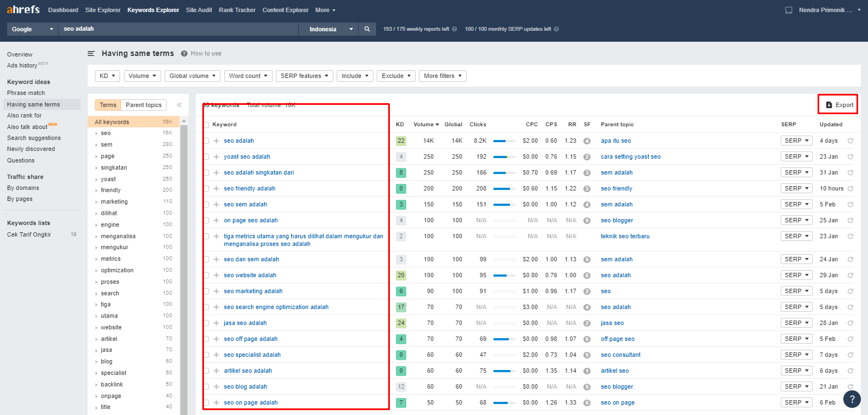Click SF badge for 'artikel seo adalah'

click(x=587, y=371)
